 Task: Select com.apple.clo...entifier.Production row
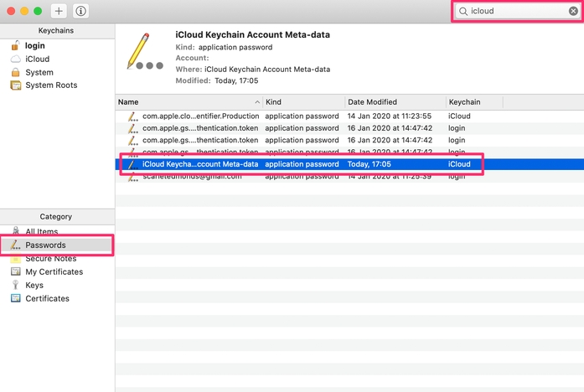(349, 116)
